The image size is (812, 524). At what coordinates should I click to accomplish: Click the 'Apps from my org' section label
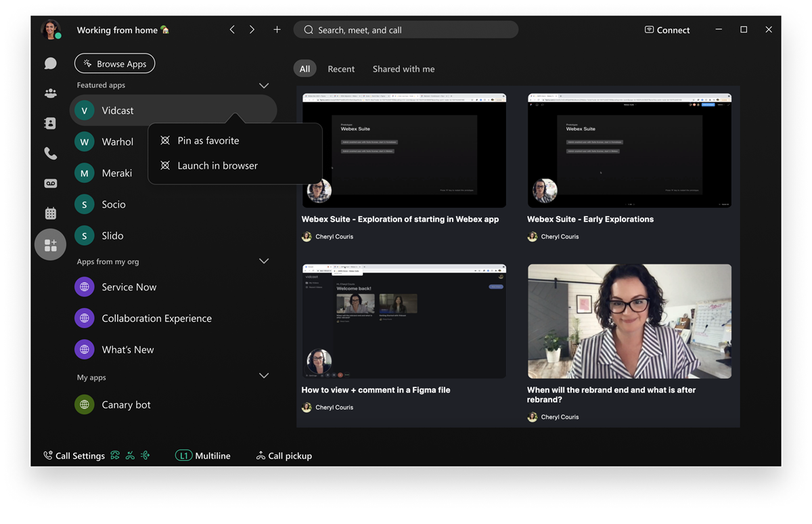tap(108, 261)
